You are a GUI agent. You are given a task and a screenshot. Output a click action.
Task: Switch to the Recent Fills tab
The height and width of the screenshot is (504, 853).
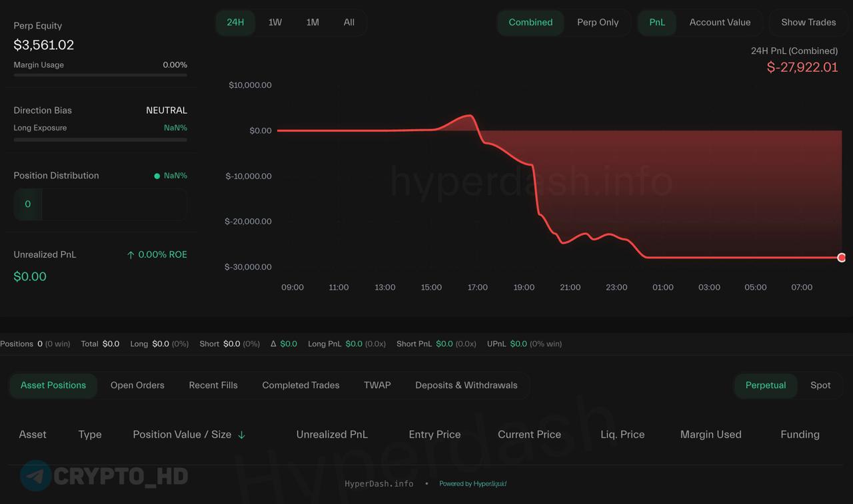pyautogui.click(x=213, y=385)
